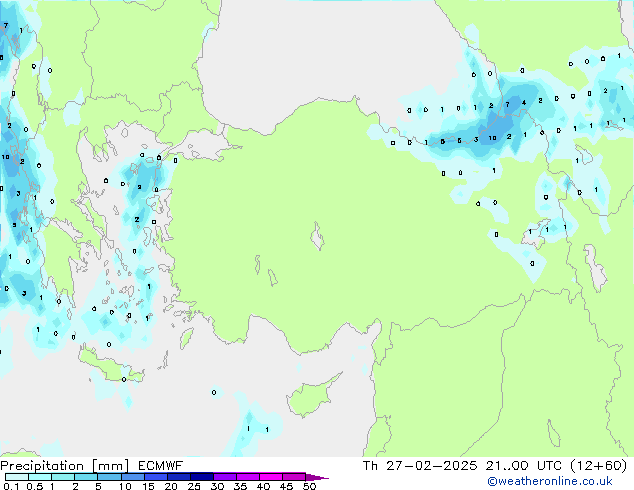Open the weatheronline.co.uk copyright link
The image size is (634, 490).
[x=549, y=481]
